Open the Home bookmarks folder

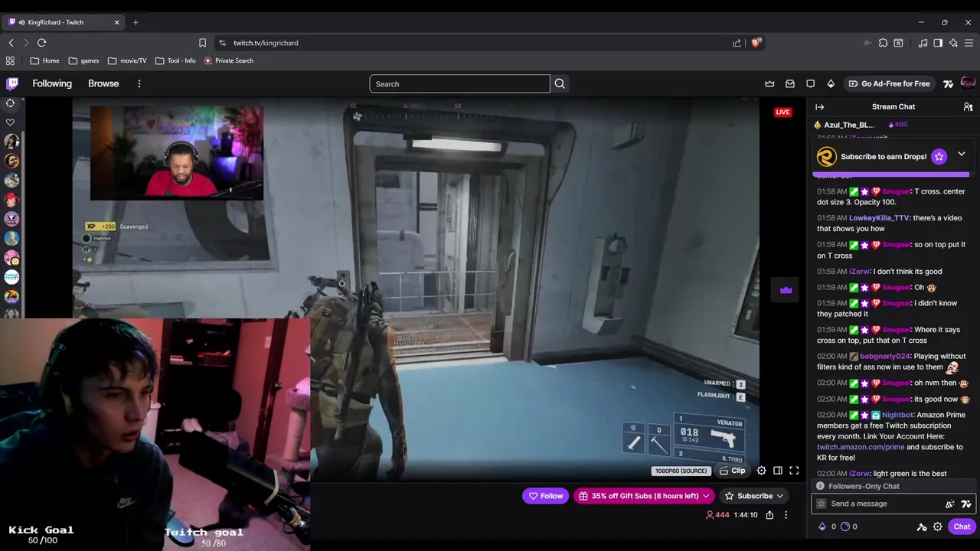44,60
